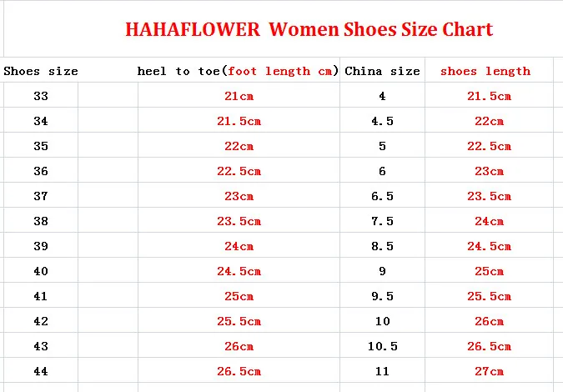
Task: Click China size 10 cell
Action: (x=382, y=321)
